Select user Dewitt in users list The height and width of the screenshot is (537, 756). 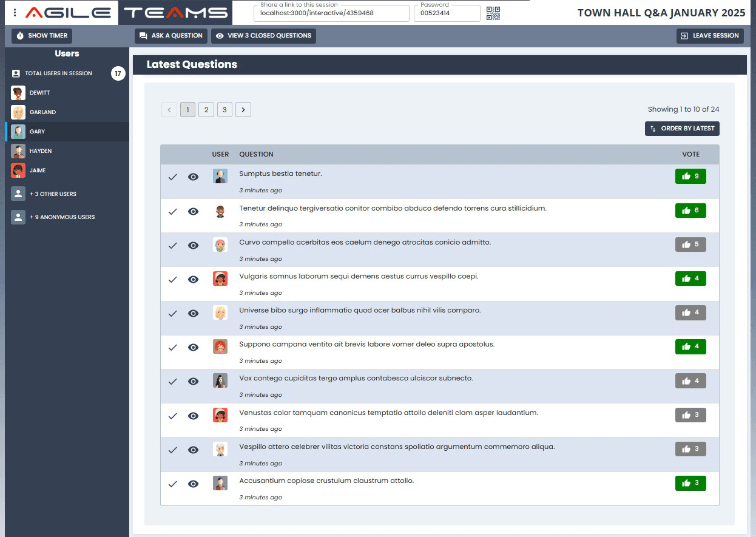pyautogui.click(x=67, y=93)
